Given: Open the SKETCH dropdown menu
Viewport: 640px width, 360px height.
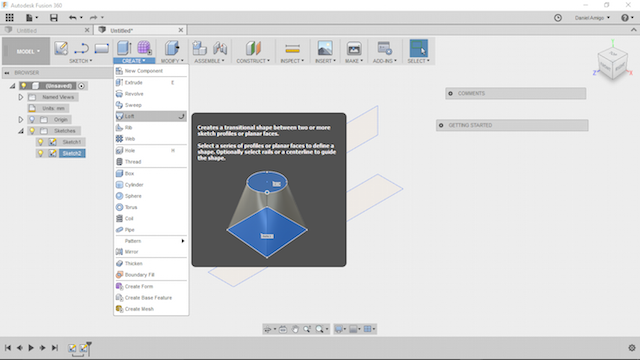Looking at the screenshot, I should click(81, 61).
